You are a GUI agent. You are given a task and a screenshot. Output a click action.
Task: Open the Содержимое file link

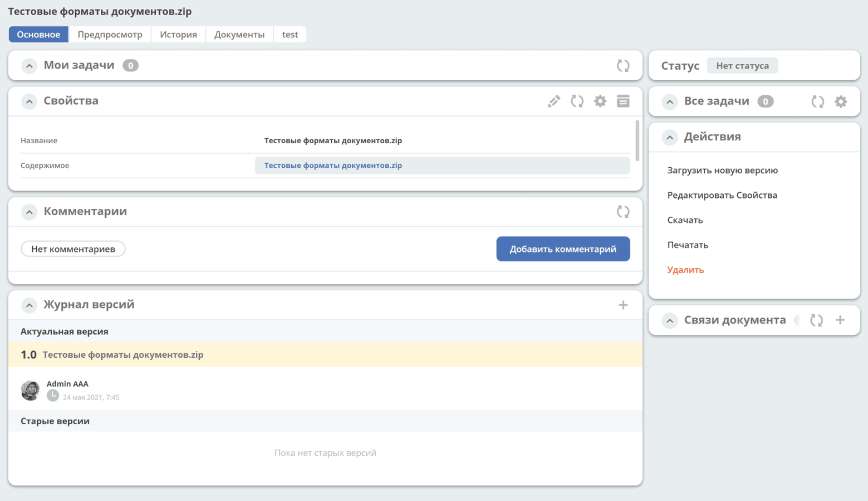(x=333, y=166)
